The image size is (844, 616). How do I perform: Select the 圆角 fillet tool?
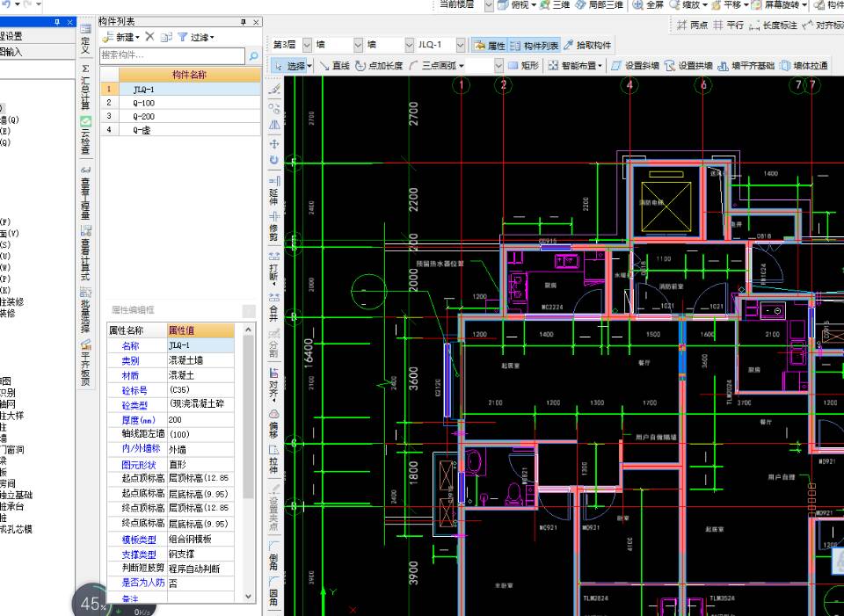[274, 591]
